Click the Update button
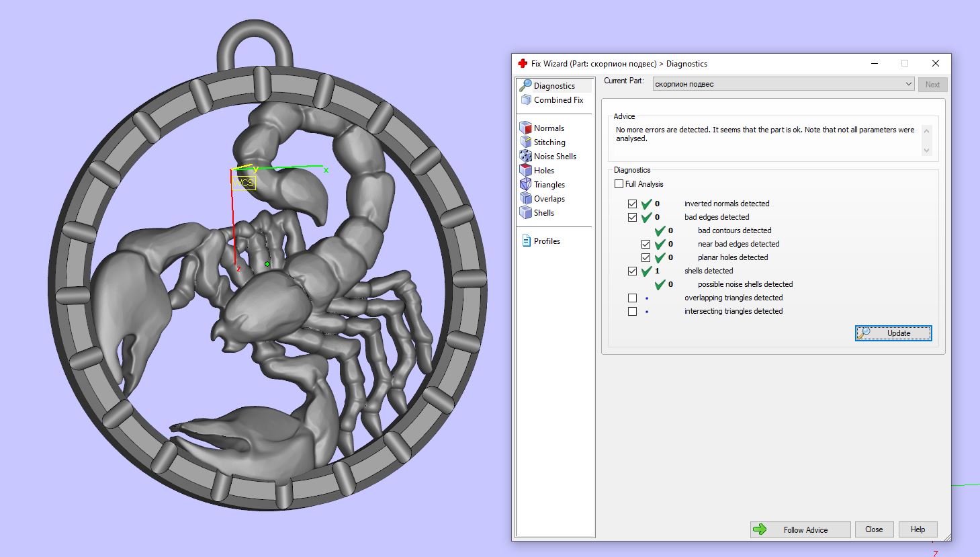980x557 pixels. [x=893, y=333]
